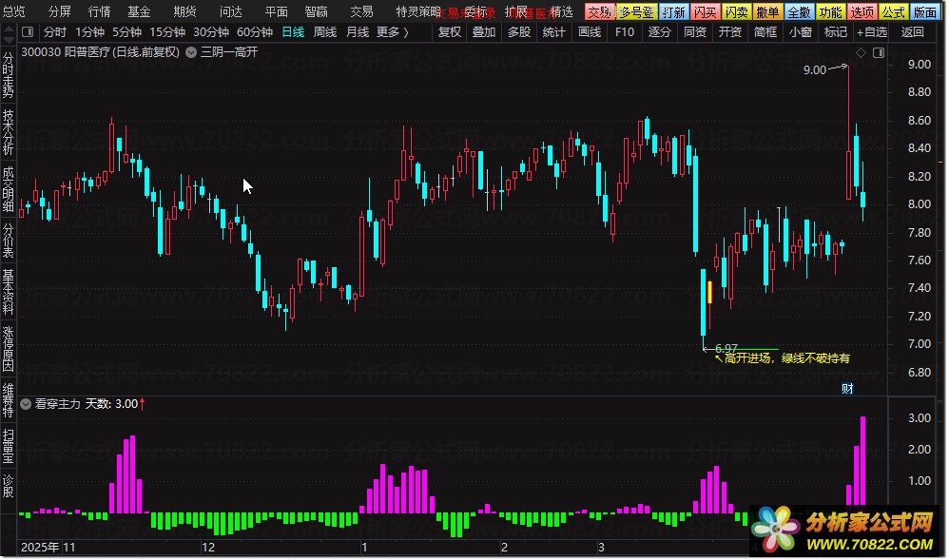The width and height of the screenshot is (949, 560).
Task: Switch to 5分钟 period
Action: tap(126, 31)
